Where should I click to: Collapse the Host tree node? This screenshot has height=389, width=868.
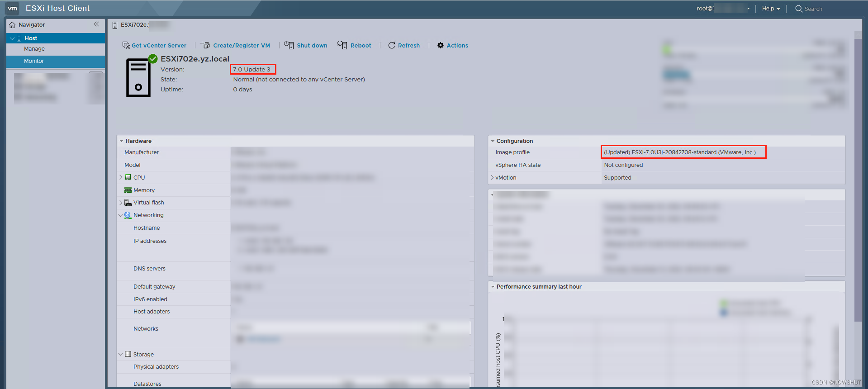point(12,38)
